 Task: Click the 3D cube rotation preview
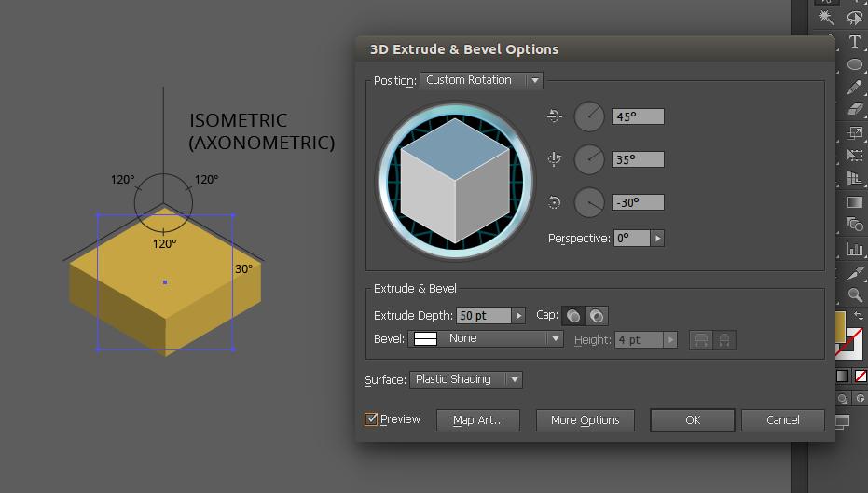[455, 181]
